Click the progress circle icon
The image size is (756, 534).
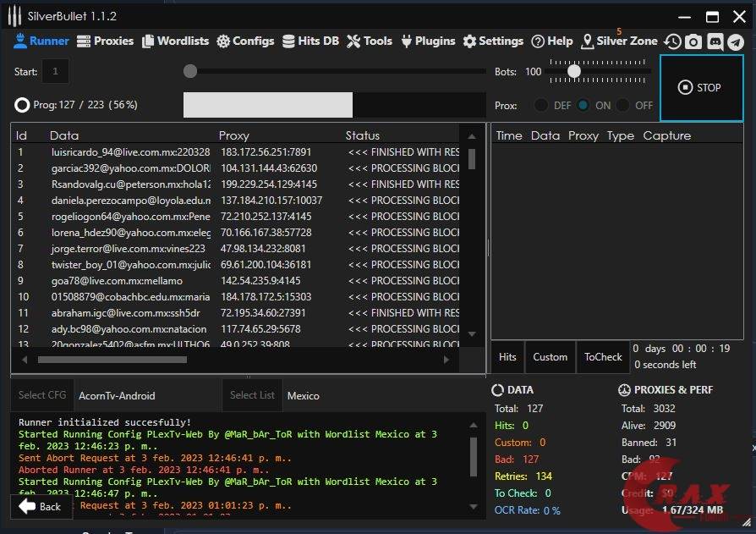(x=22, y=105)
